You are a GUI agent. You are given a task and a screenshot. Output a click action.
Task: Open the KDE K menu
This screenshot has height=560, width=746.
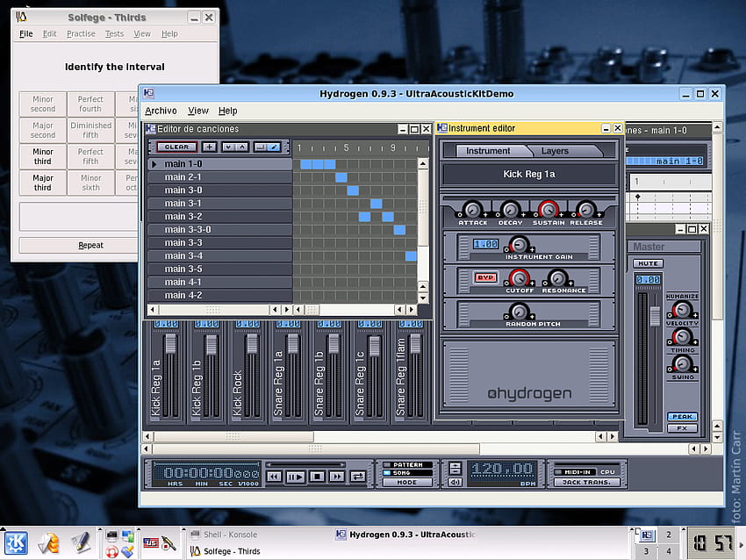click(x=16, y=542)
